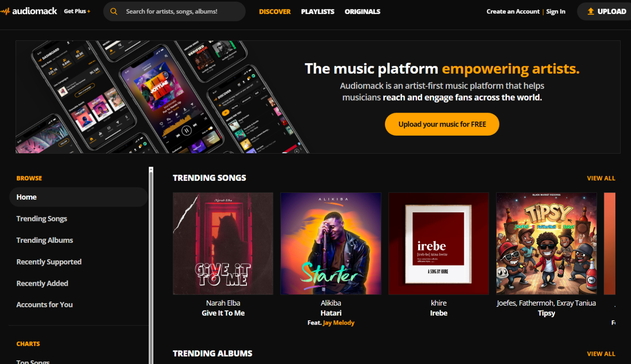Click the Audiomack logo

pos(29,11)
